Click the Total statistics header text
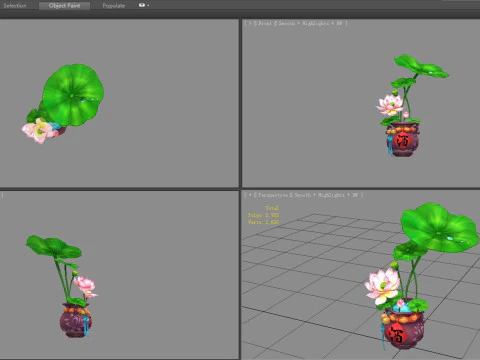 pyautogui.click(x=272, y=208)
